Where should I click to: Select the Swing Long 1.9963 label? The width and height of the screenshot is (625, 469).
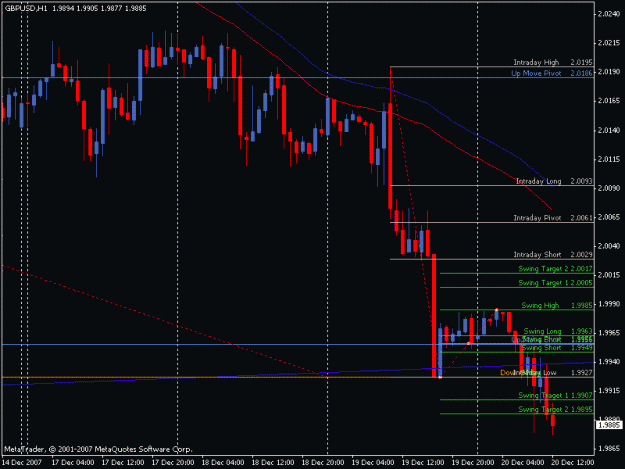coord(558,331)
